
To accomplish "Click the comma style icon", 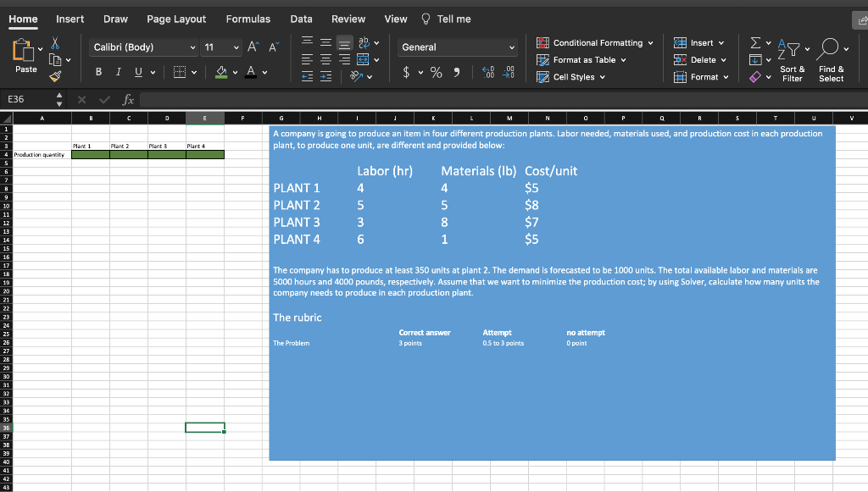I will (x=457, y=74).
